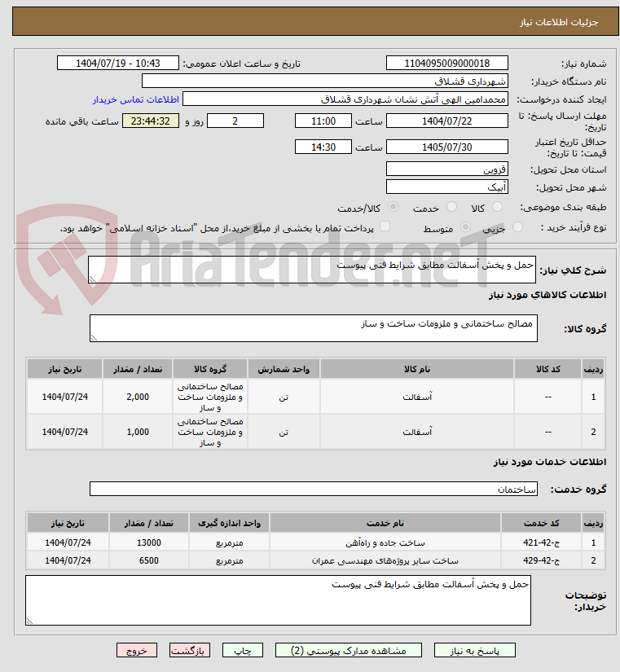Click the 'واحد اندازه گیری' column header
This screenshot has height=672, width=620.
tap(230, 523)
